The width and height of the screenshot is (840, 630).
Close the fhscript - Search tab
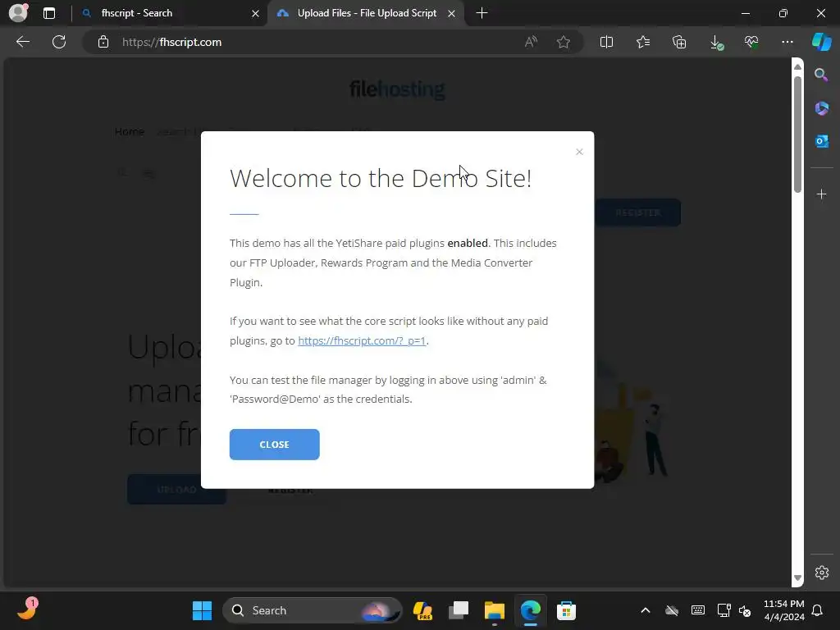pyautogui.click(x=256, y=13)
